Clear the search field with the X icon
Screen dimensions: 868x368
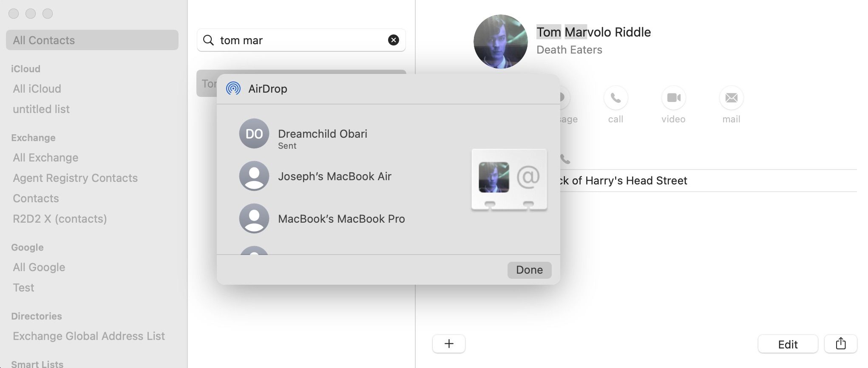coord(394,40)
